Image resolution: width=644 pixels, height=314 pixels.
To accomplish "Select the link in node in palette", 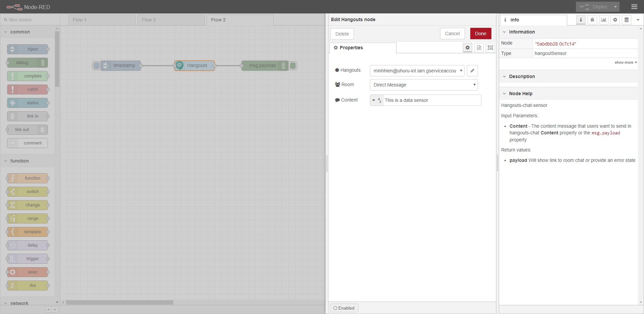I will [28, 116].
